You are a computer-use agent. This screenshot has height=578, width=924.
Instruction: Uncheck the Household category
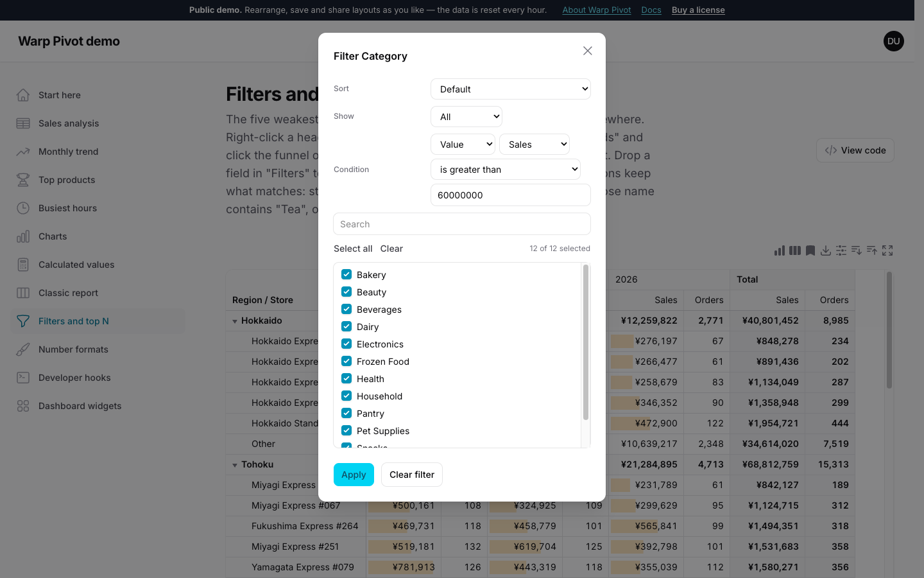(346, 396)
